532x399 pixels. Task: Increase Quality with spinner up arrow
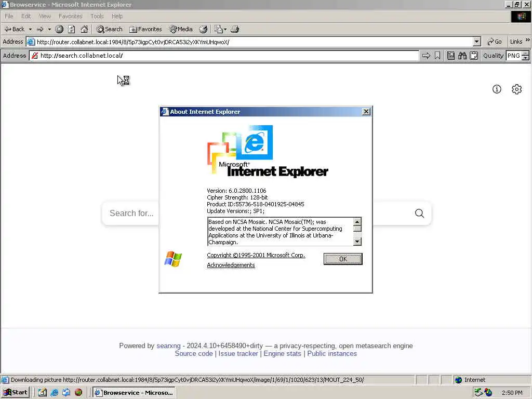(526, 54)
